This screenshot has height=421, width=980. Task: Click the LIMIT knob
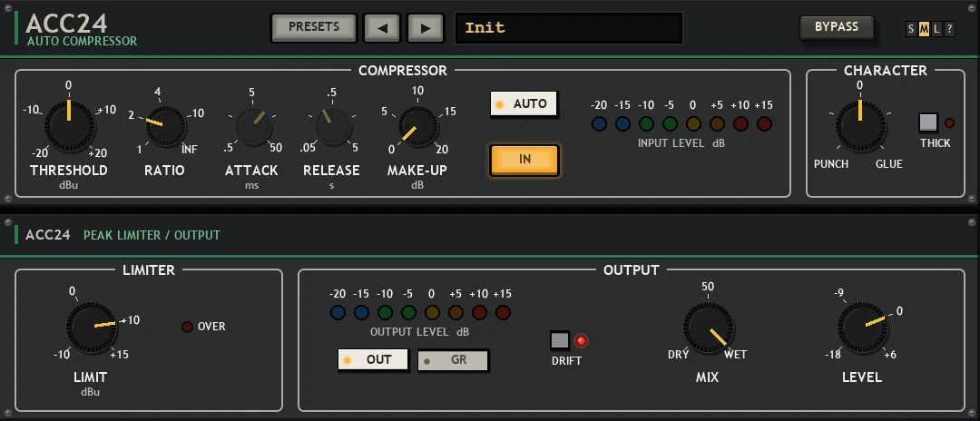pyautogui.click(x=92, y=328)
